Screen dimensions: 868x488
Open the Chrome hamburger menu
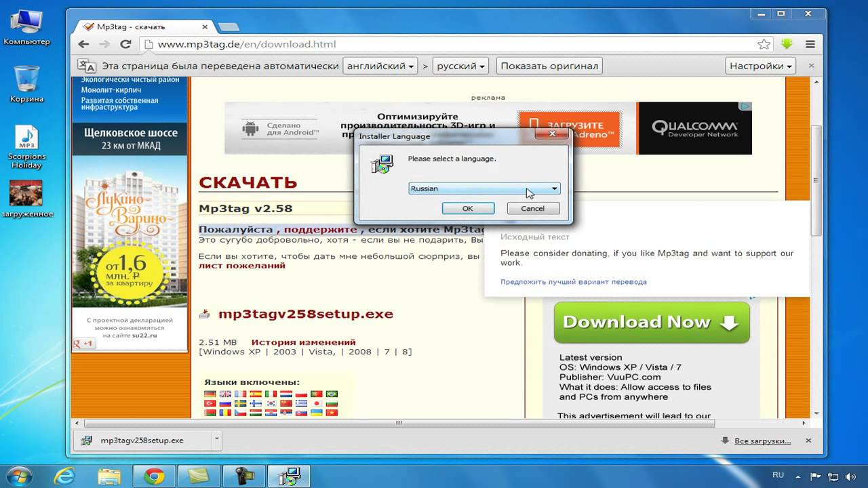pos(810,44)
